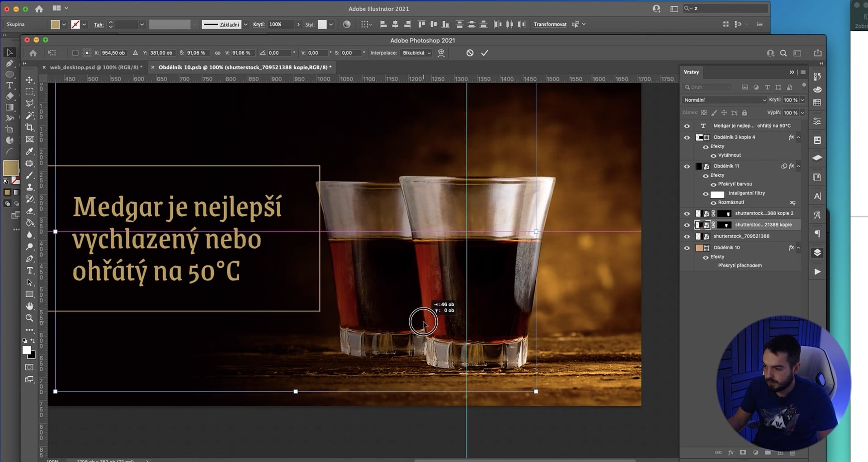Toggle warp mode icon in options bar

point(441,53)
